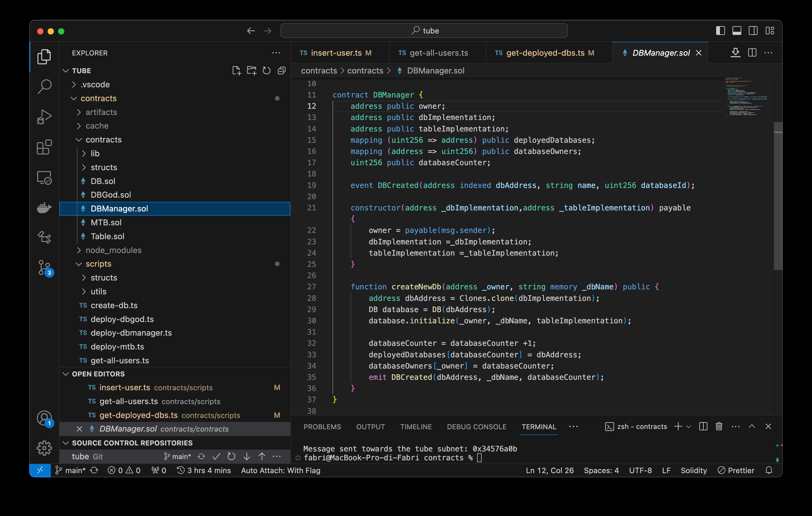This screenshot has height=516, width=812.
Task: Open the TIMELINE panel tab
Action: point(416,427)
